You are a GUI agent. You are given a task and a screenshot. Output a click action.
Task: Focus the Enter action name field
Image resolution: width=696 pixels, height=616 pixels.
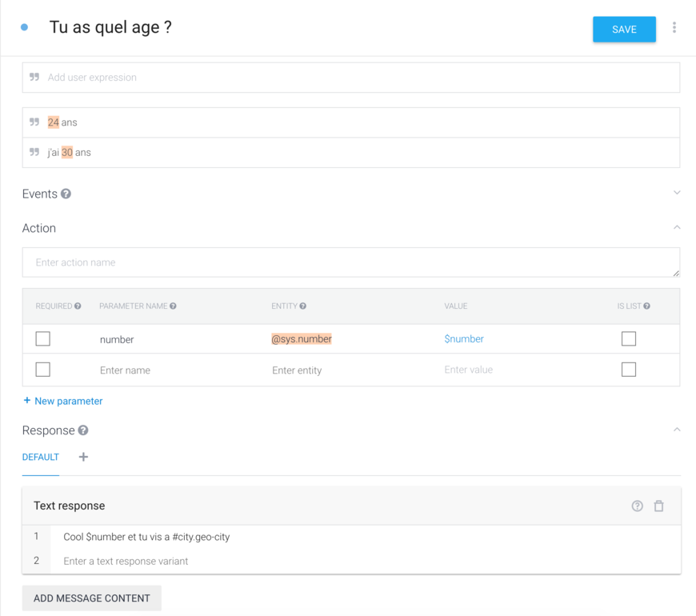(350, 262)
